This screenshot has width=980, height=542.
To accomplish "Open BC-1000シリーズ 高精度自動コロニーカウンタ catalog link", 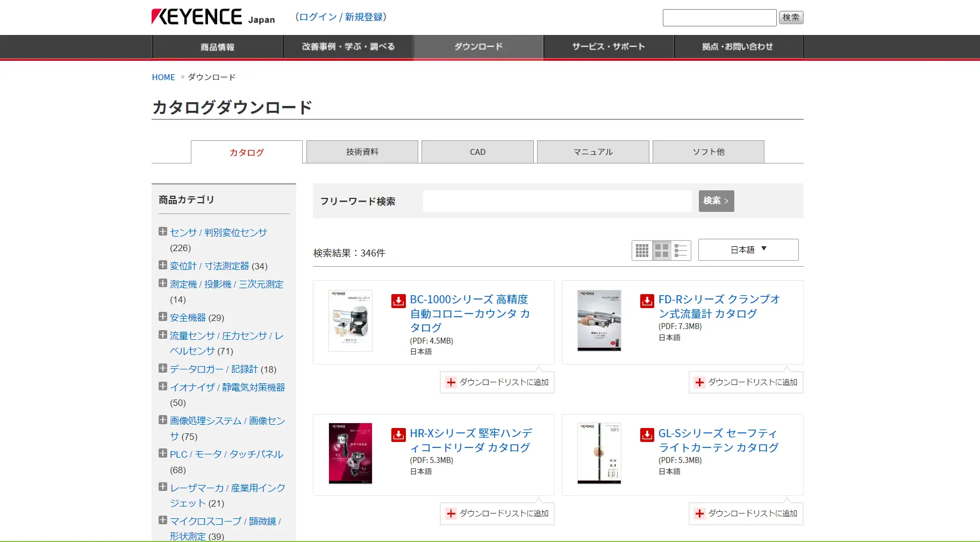I will tap(470, 313).
